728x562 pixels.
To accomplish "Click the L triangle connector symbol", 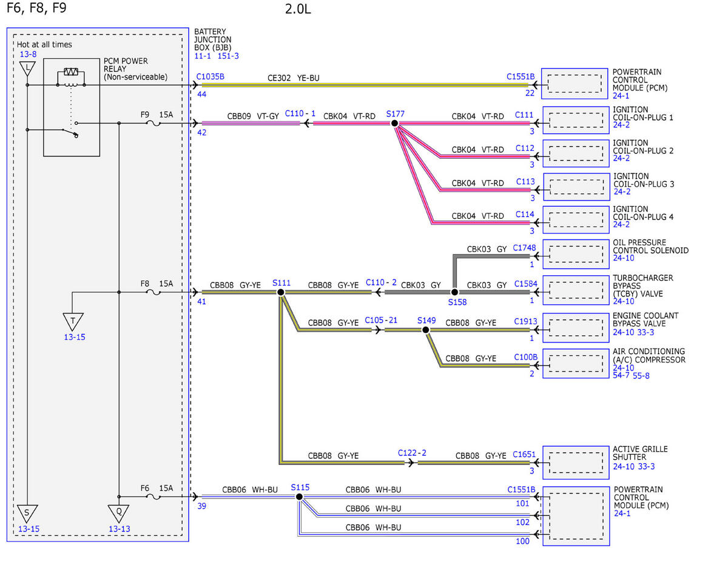I will (x=27, y=69).
